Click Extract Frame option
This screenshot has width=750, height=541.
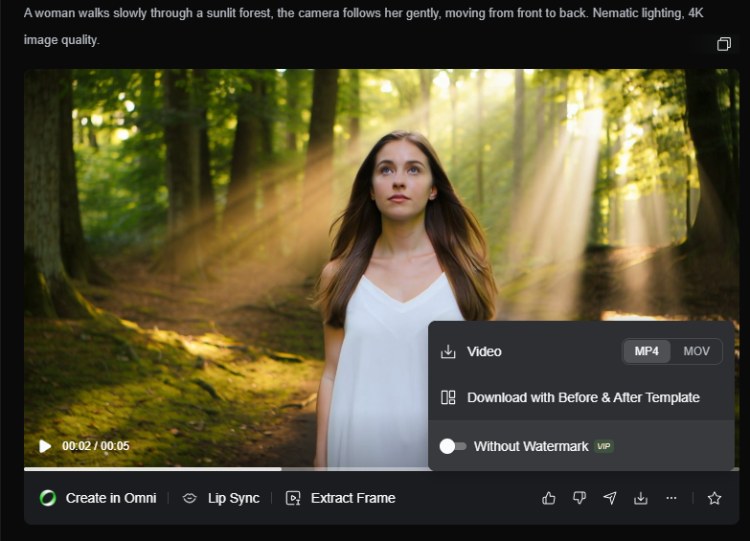(x=341, y=498)
